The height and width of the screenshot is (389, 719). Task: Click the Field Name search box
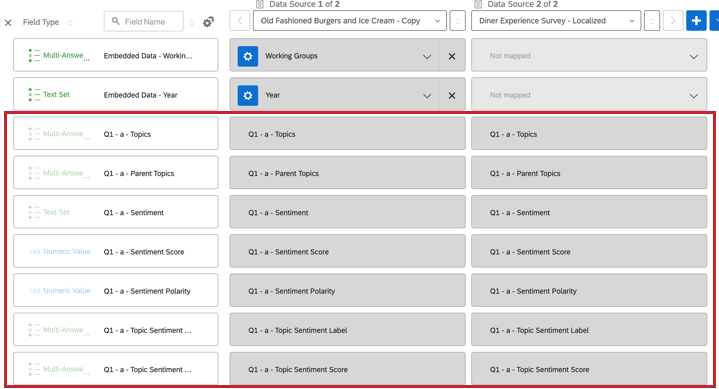(144, 21)
